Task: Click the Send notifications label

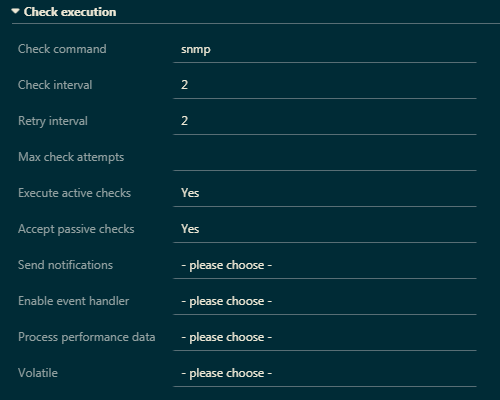Action: pos(65,265)
